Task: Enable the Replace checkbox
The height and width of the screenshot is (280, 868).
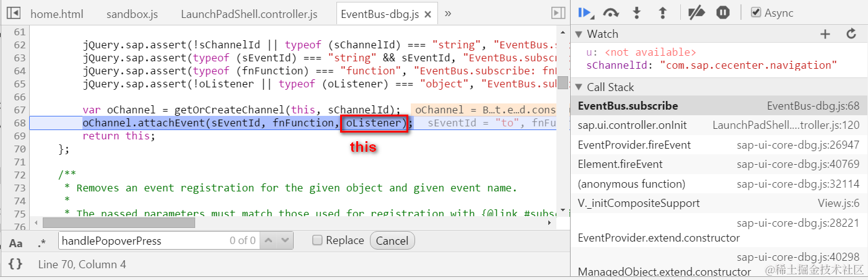Action: pos(317,240)
